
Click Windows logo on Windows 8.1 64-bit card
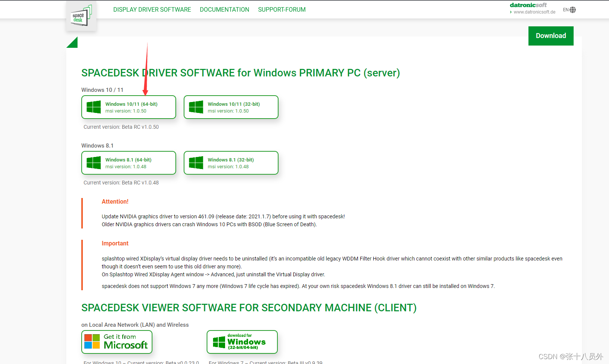[x=94, y=163]
